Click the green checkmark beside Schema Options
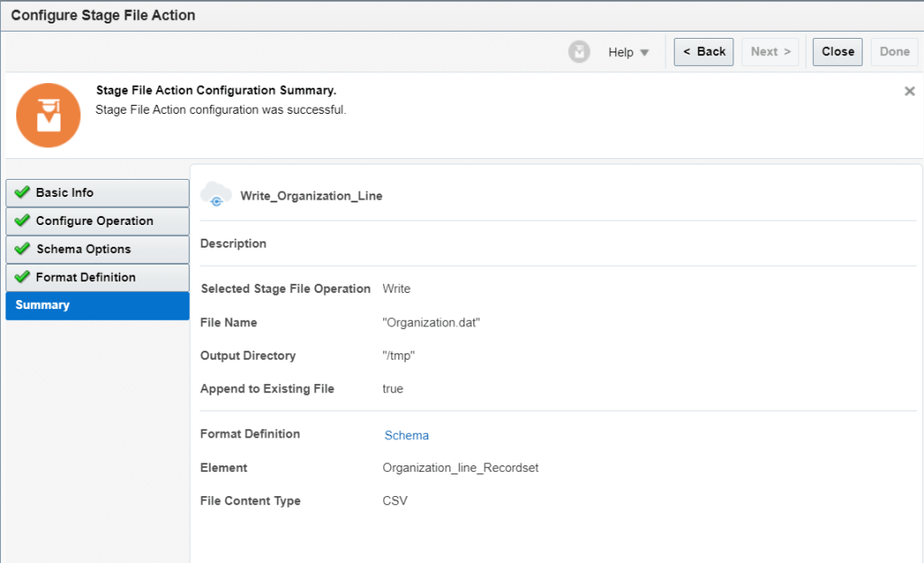The image size is (924, 563). click(23, 249)
